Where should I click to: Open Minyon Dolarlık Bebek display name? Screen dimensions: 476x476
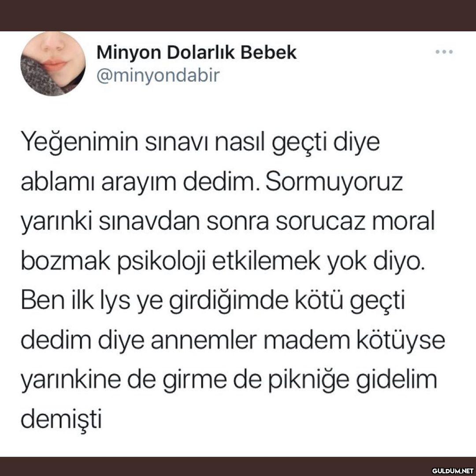[197, 52]
